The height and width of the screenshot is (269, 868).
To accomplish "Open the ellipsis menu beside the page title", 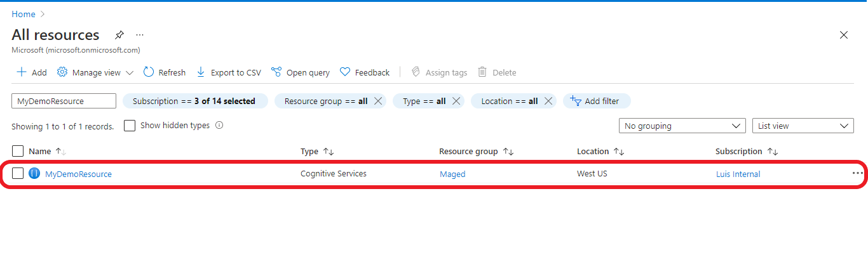I will pyautogui.click(x=140, y=35).
